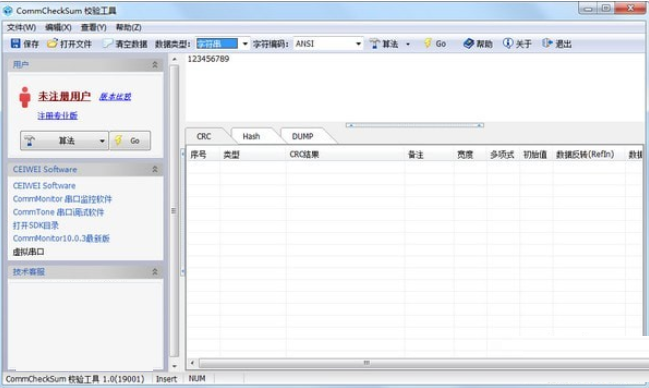Open the Help (Z) menu
This screenshot has height=388, width=649.
128,27
